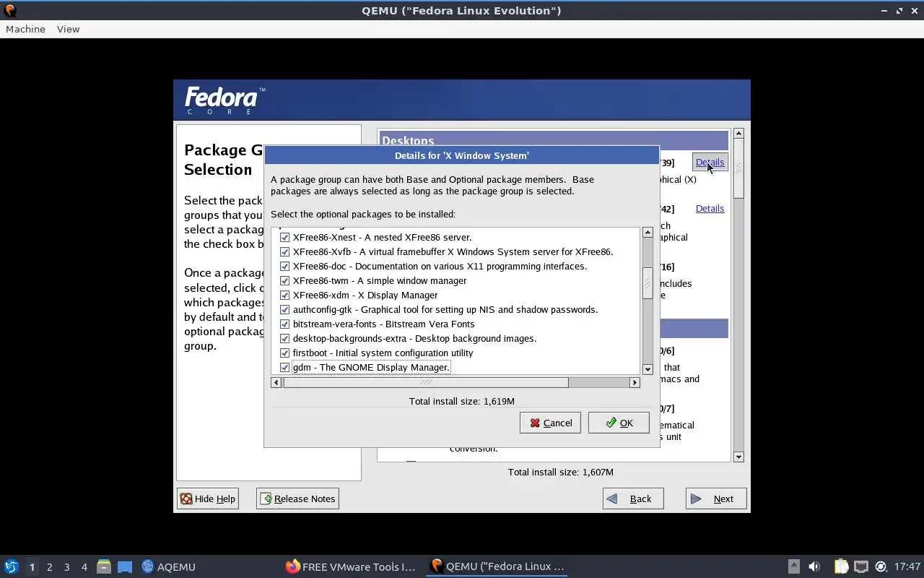Click the horizontal scrollbar left arrow
This screenshot has height=578, width=924.
pos(276,382)
